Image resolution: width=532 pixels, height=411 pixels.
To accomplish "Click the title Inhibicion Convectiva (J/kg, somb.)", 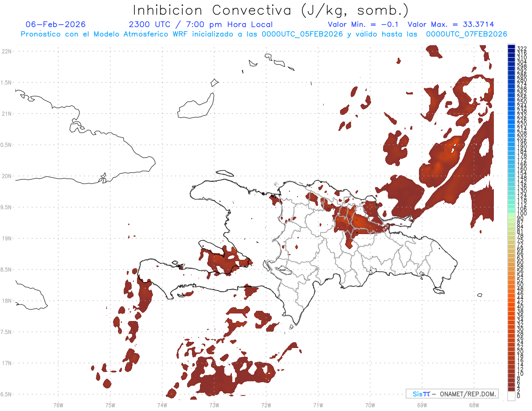I will (x=270, y=11).
